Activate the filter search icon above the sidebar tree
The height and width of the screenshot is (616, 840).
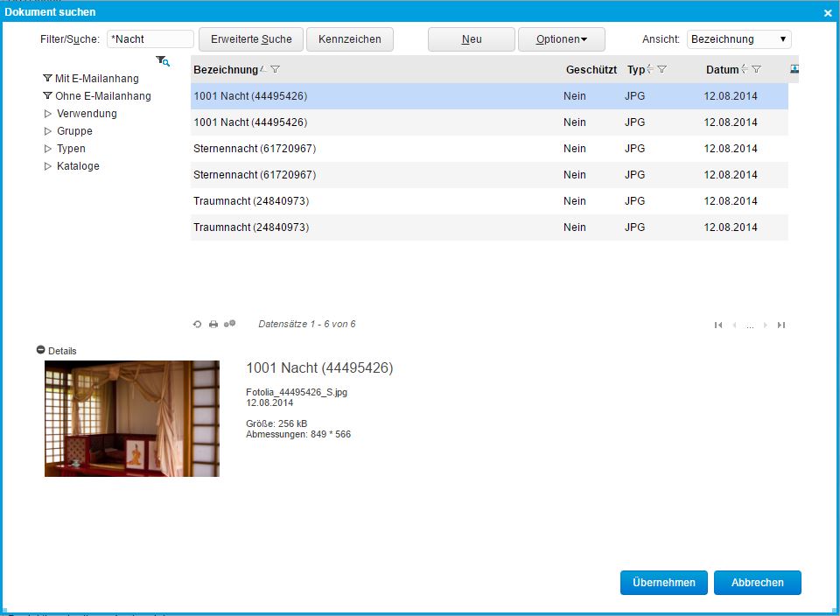[x=162, y=60]
